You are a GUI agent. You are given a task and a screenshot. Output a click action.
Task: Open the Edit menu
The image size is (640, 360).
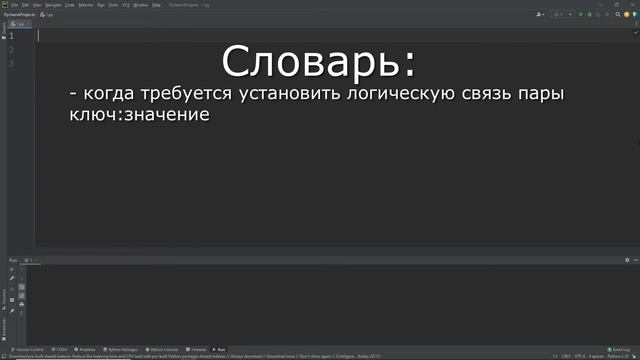[25, 5]
